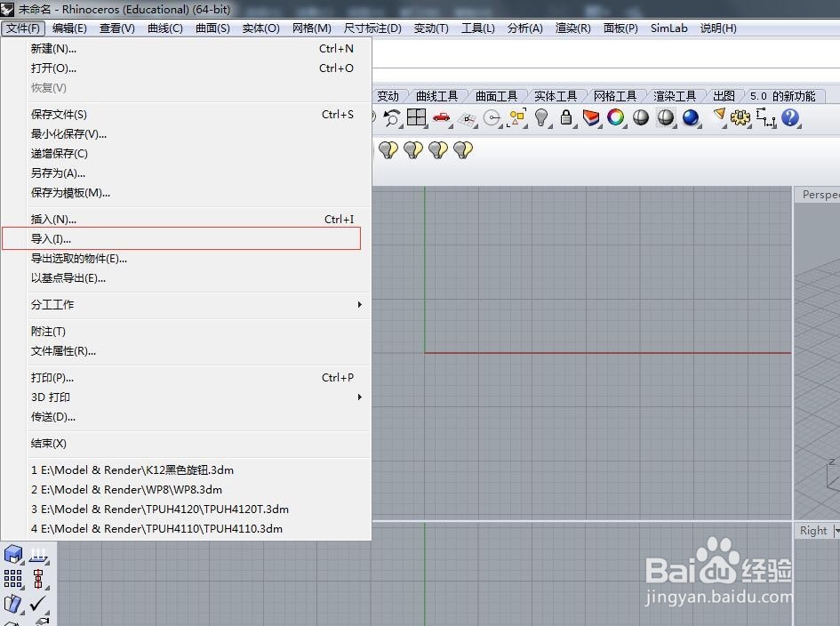Switch to the 曲面工具 toolbar tab

click(x=497, y=96)
